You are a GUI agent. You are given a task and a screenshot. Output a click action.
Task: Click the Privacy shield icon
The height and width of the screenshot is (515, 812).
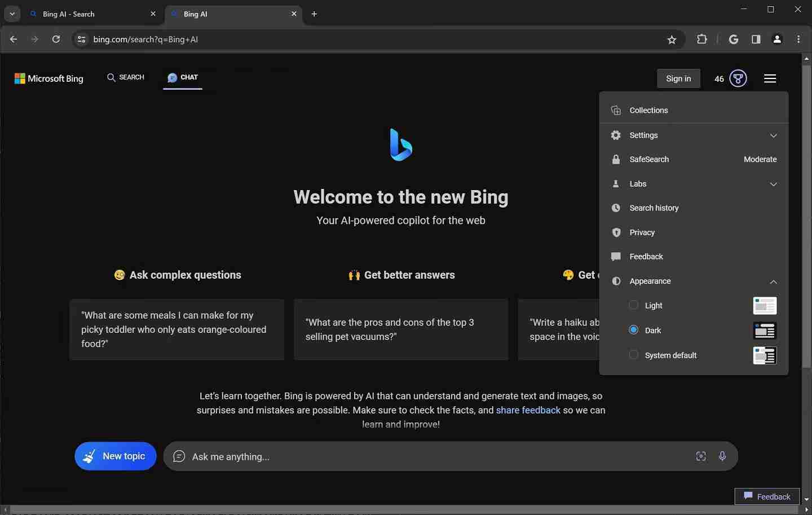point(616,232)
